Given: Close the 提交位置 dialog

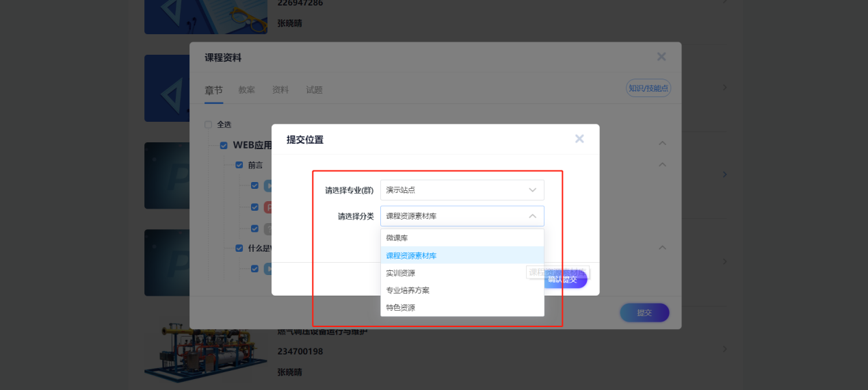Looking at the screenshot, I should [579, 139].
